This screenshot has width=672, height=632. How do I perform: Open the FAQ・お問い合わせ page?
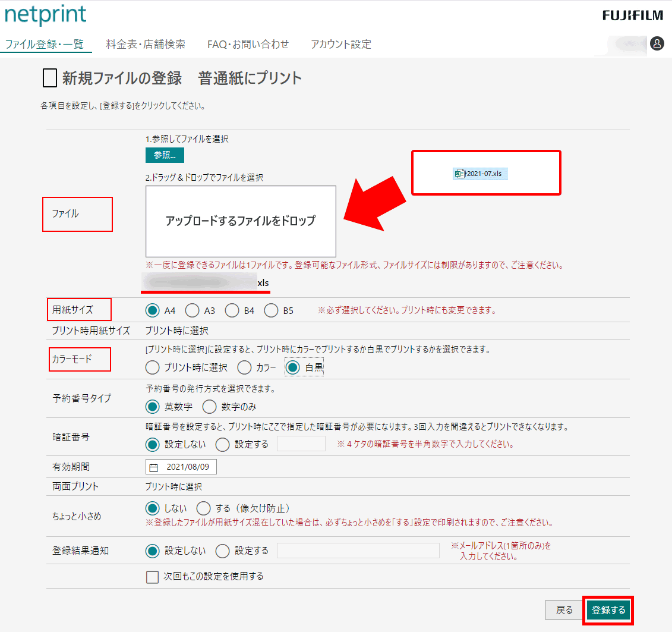pos(248,44)
